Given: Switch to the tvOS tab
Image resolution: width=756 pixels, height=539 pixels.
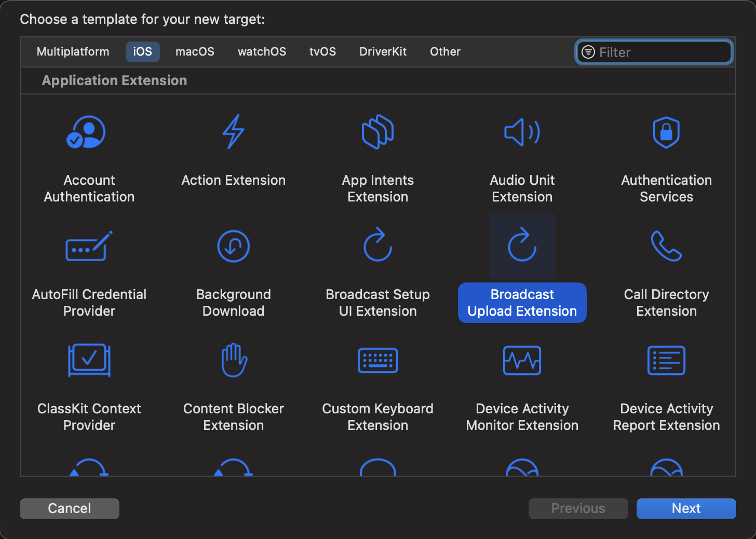Looking at the screenshot, I should pyautogui.click(x=322, y=52).
